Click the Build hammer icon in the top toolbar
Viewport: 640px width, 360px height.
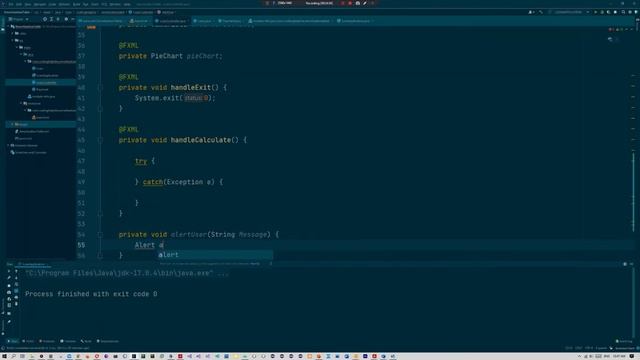coord(541,12)
